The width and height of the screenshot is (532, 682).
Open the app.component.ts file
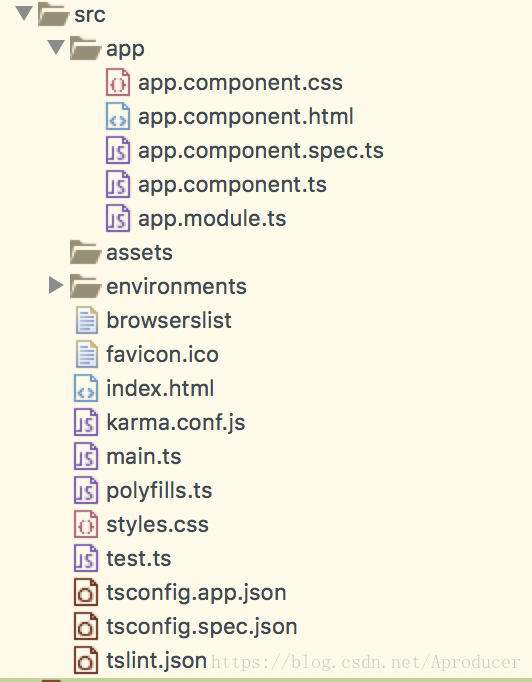232,184
